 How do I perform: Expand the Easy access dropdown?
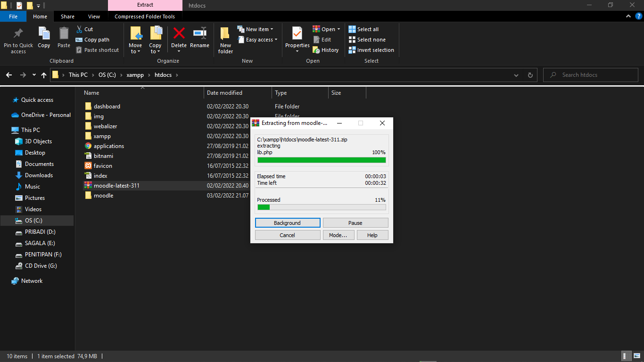click(257, 40)
